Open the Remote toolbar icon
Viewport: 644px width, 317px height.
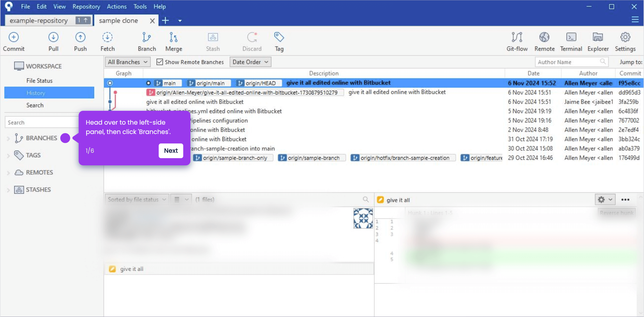point(544,42)
